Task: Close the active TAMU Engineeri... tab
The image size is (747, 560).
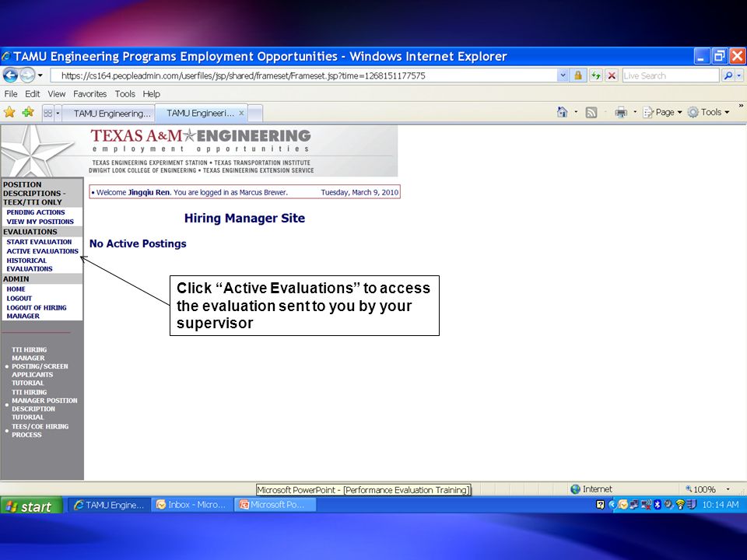Action: [241, 113]
